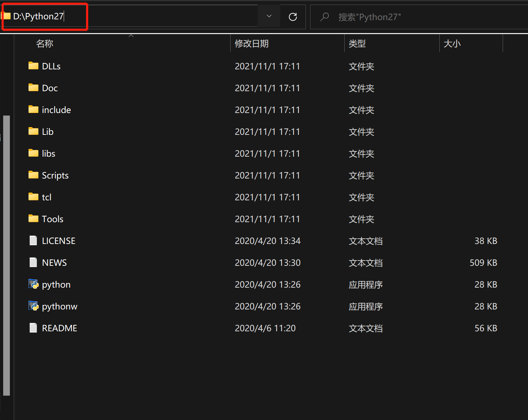
Task: Select the Doc folder name
Action: (x=50, y=88)
